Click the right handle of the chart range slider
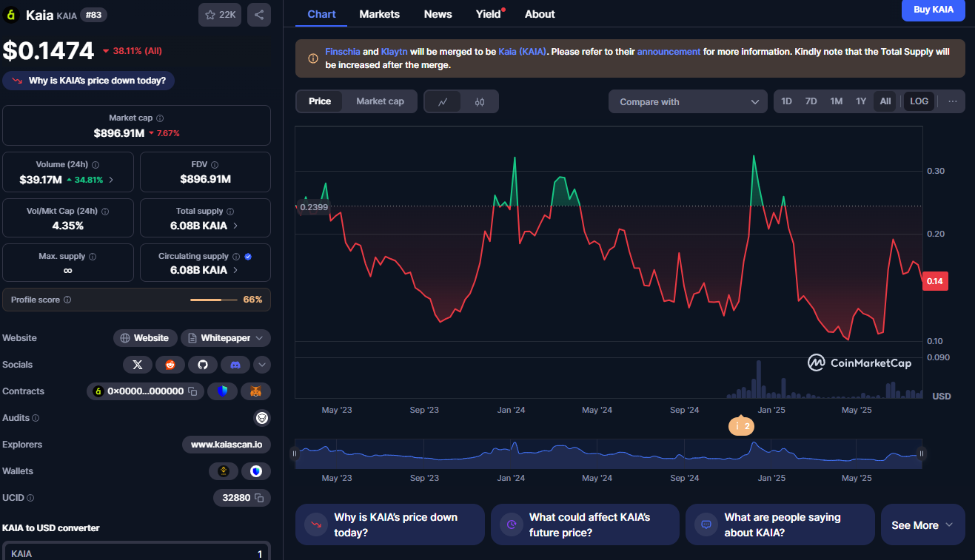The width and height of the screenshot is (975, 560). pyautogui.click(x=922, y=453)
